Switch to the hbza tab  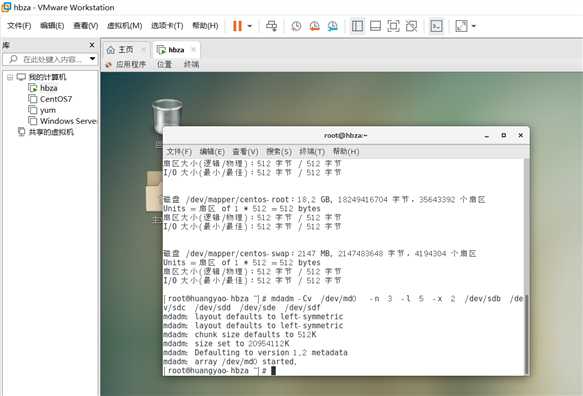click(176, 50)
